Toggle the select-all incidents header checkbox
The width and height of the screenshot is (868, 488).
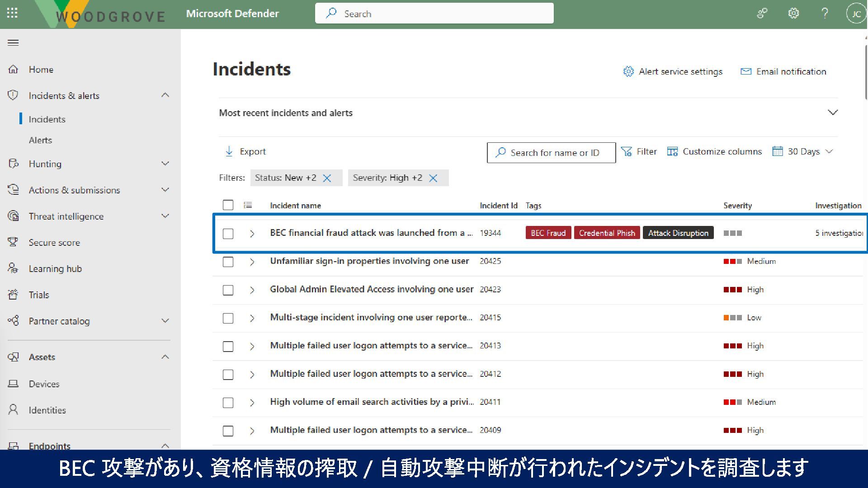228,205
